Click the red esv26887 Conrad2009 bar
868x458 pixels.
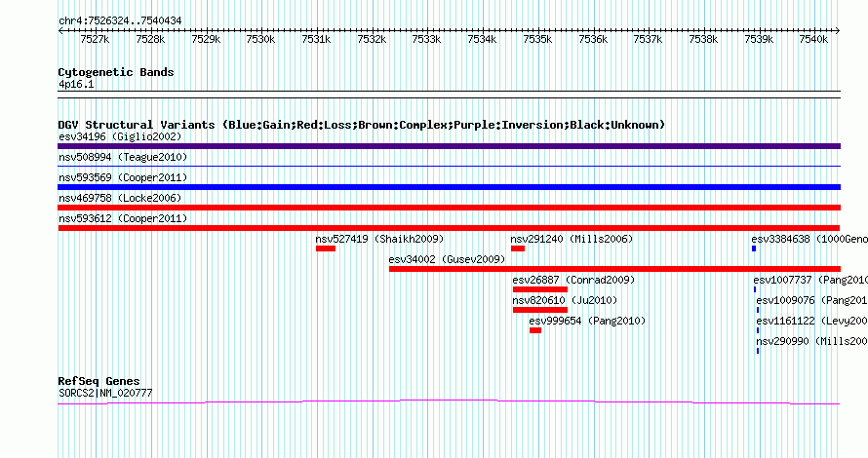(x=539, y=289)
